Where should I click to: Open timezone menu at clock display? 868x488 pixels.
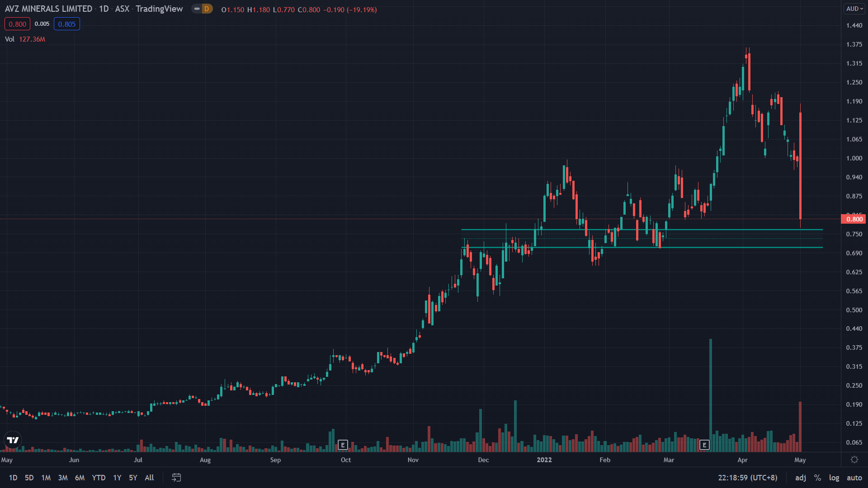tap(748, 478)
